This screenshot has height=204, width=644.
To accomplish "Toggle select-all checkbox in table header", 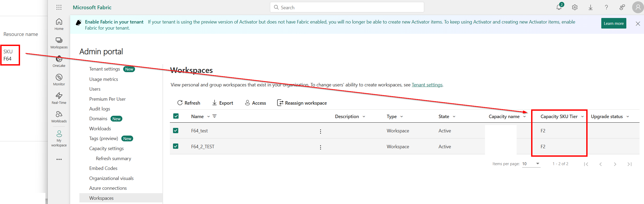I will point(176,116).
